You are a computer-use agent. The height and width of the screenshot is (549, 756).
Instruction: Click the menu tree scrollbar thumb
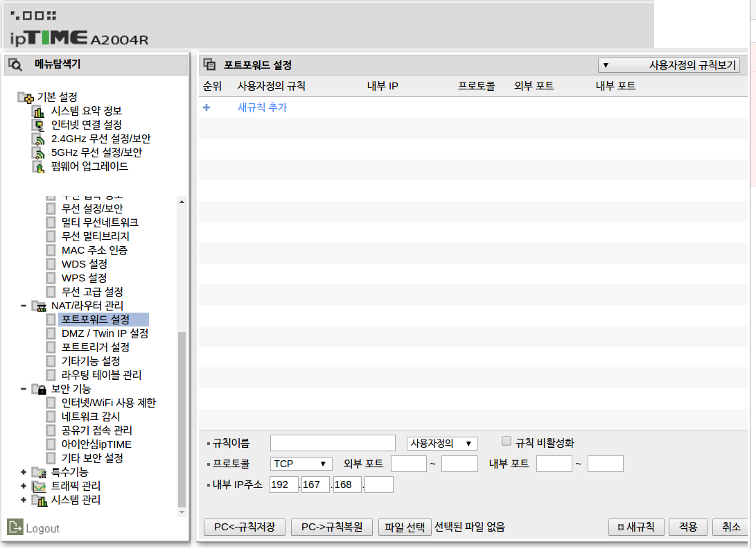(182, 419)
